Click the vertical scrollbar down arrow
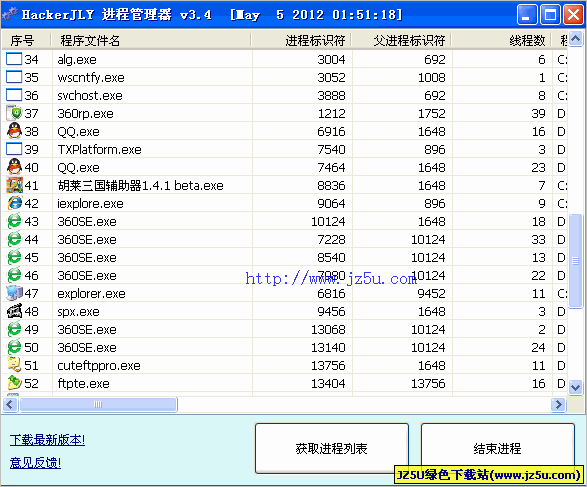 coord(575,387)
